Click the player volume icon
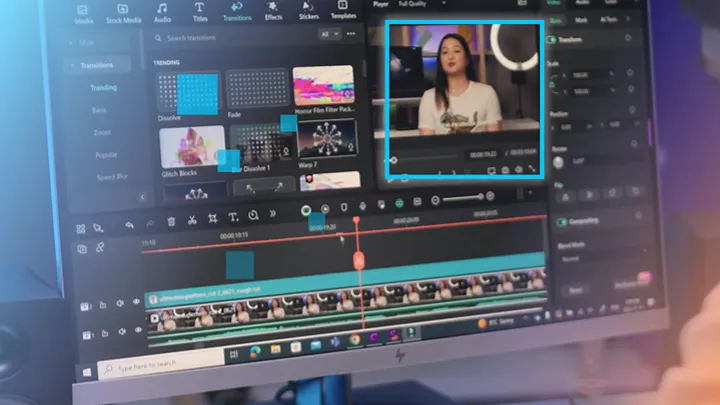The height and width of the screenshot is (405, 720). [x=519, y=169]
